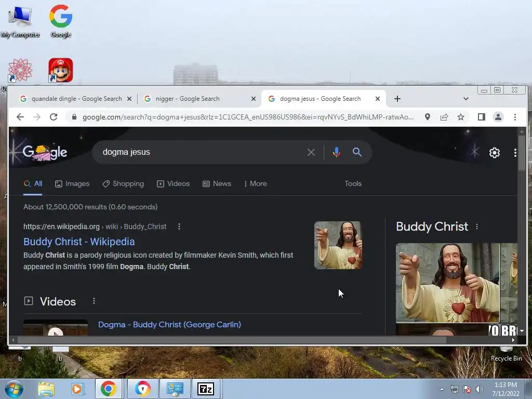532x399 pixels.
Task: Click the browser forward arrow
Action: click(x=37, y=117)
